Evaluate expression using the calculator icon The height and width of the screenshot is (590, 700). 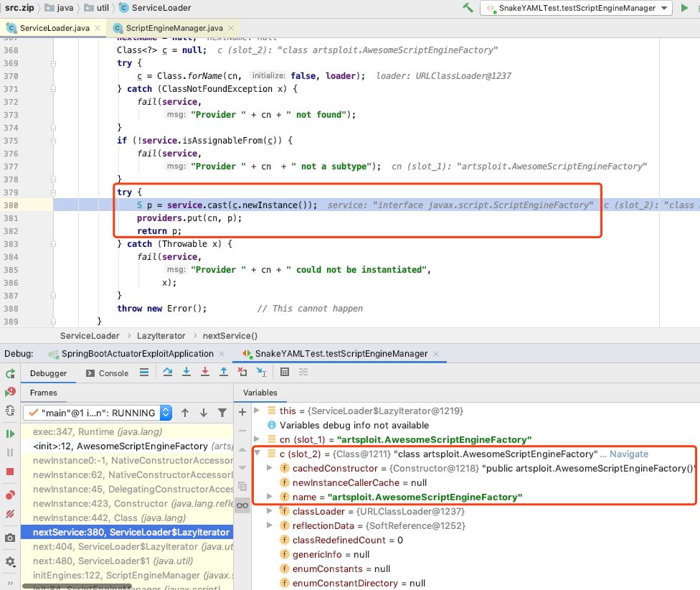click(285, 371)
